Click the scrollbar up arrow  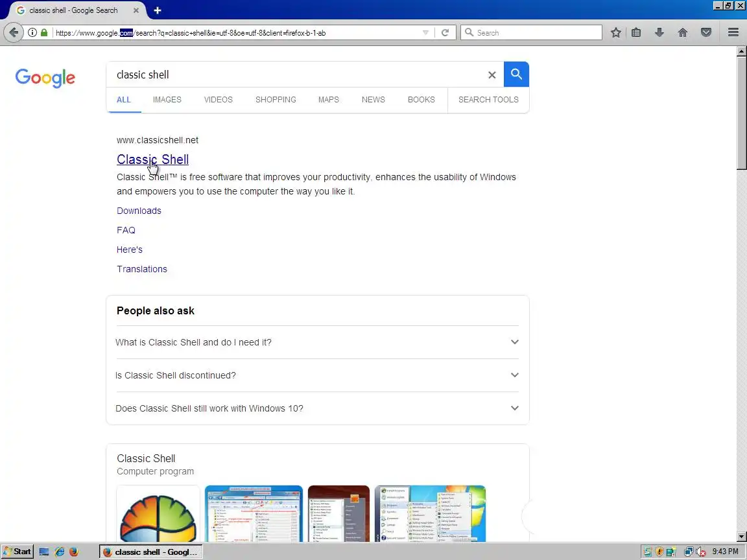pyautogui.click(x=741, y=51)
